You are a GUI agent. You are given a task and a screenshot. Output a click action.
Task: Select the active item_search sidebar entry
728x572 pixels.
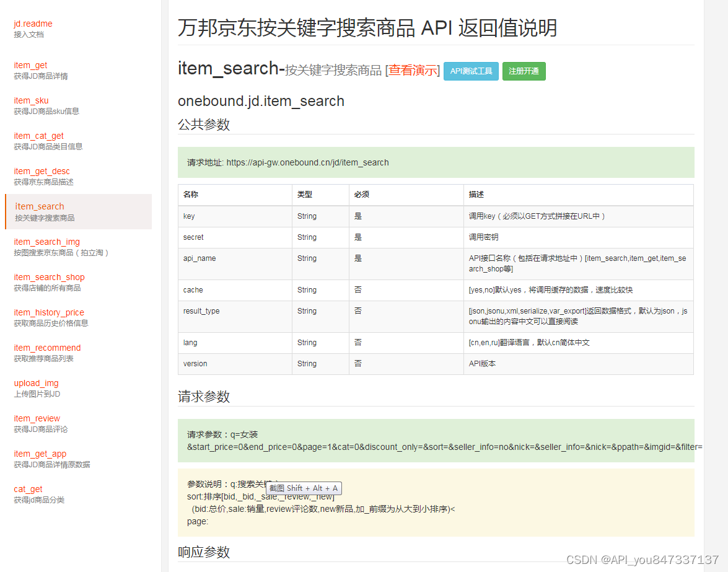click(79, 212)
